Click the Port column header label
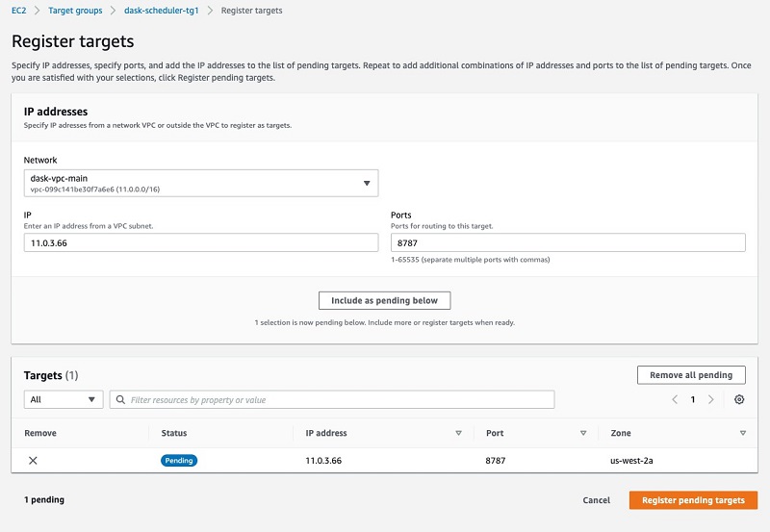The width and height of the screenshot is (770, 532). tap(495, 433)
